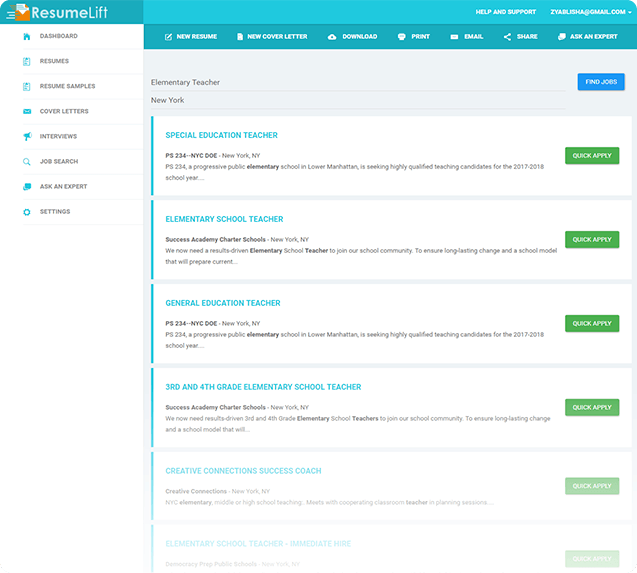
Task: Click the Download cloud icon
Action: pos(332,37)
